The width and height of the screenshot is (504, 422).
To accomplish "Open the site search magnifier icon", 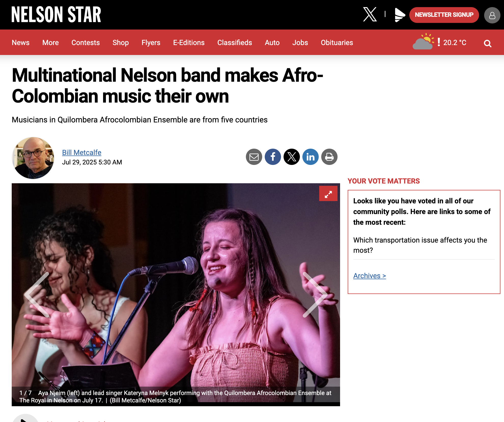I will tap(487, 43).
